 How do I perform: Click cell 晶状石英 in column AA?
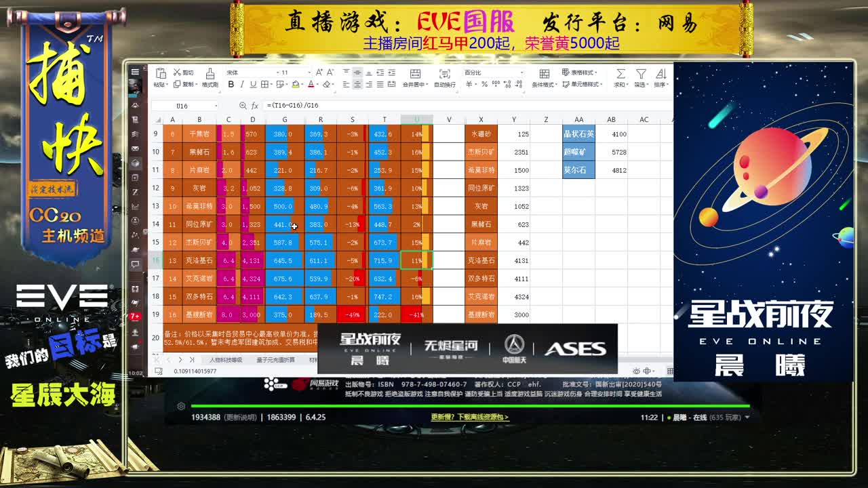point(578,134)
